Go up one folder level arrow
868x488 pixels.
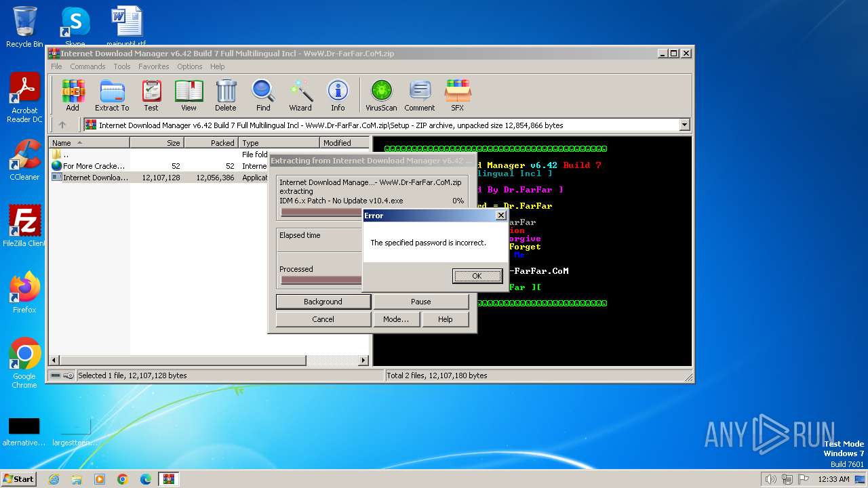62,125
